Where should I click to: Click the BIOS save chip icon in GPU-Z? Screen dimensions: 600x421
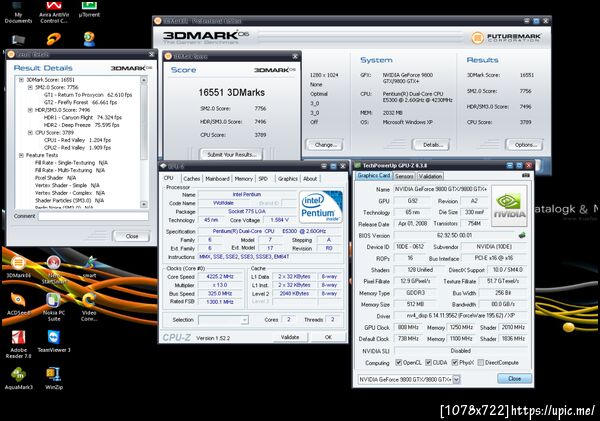tap(522, 235)
